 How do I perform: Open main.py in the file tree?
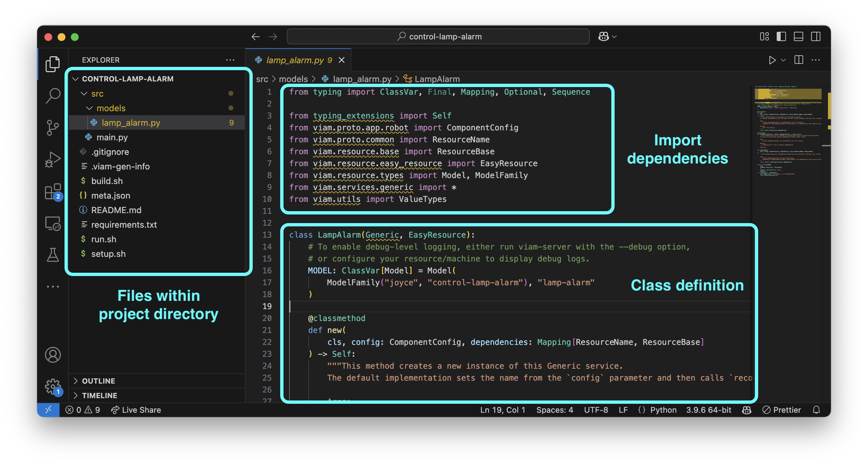click(157, 137)
